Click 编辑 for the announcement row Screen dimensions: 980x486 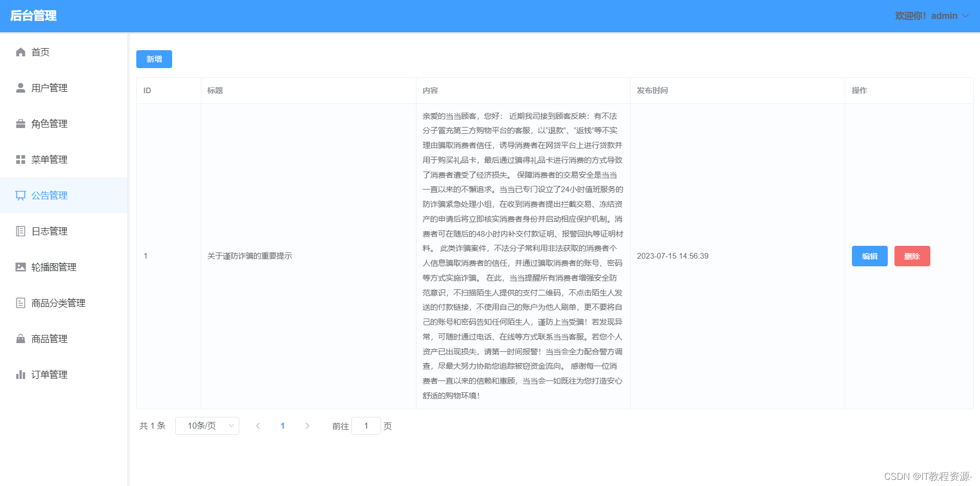click(869, 256)
